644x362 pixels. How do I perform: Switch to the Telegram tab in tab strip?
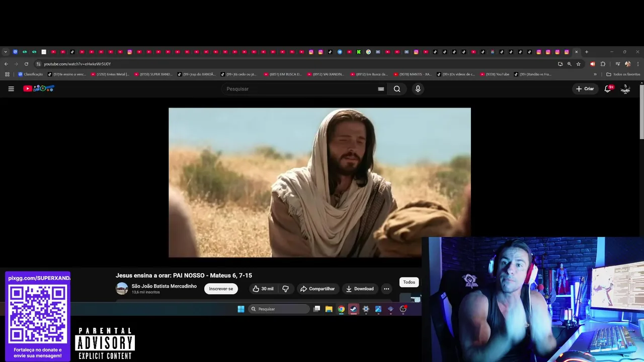coord(340,52)
